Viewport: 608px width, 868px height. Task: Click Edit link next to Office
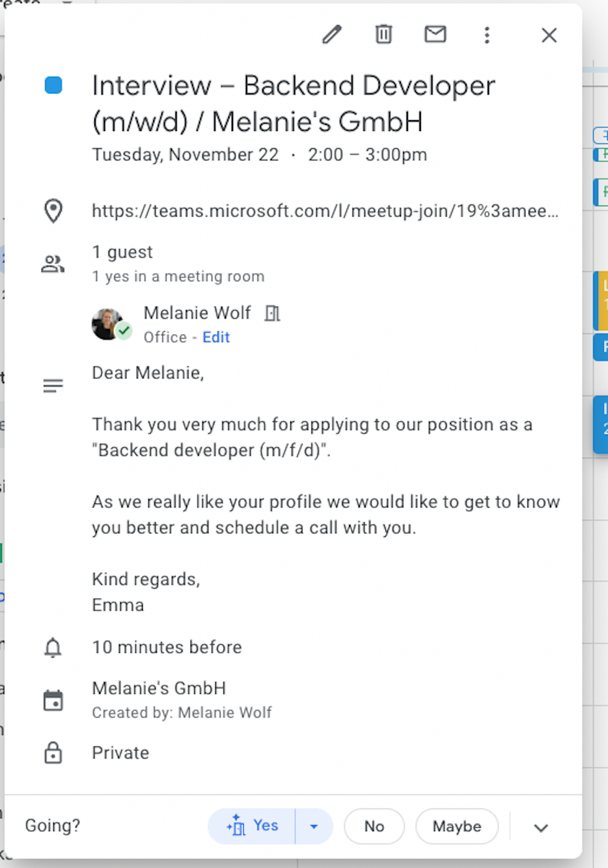216,337
